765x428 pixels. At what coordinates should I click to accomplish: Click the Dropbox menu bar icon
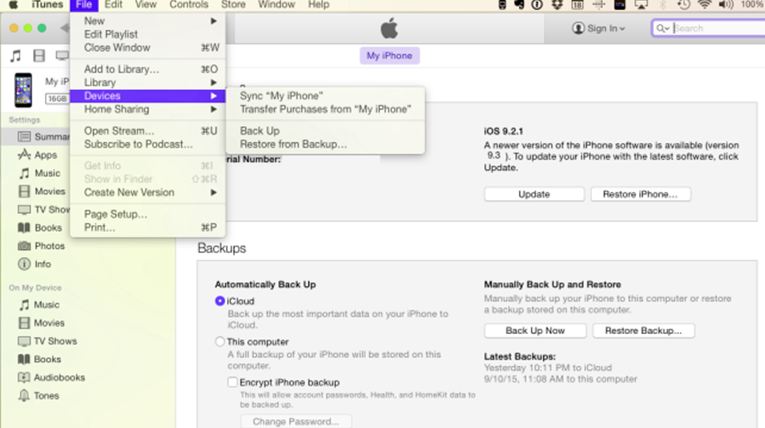(557, 5)
